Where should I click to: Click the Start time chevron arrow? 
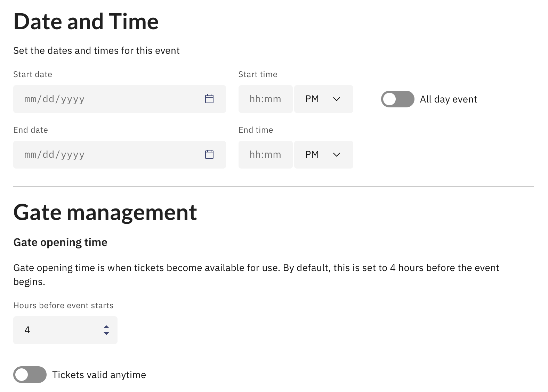336,99
